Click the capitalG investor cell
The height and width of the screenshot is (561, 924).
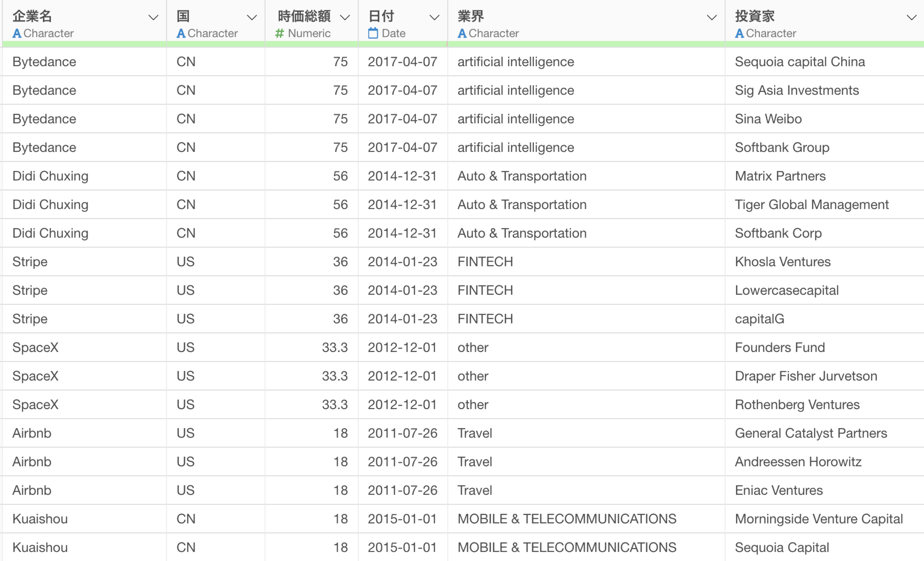point(824,319)
